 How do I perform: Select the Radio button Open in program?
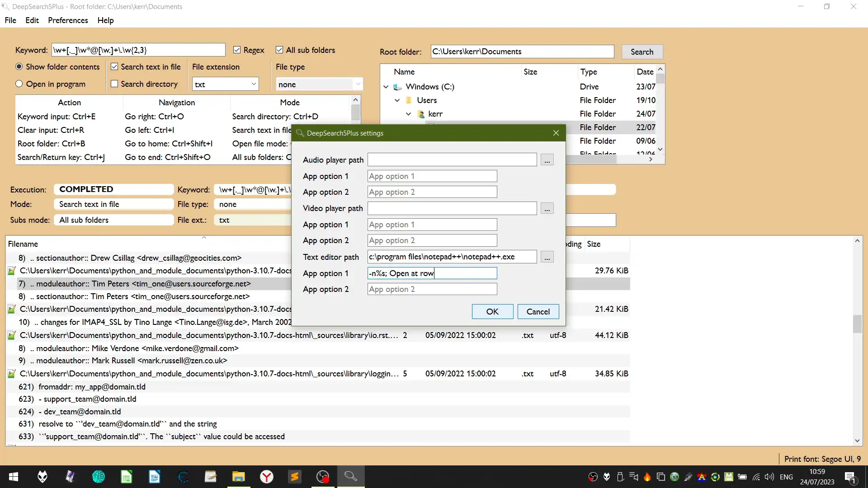tap(19, 84)
